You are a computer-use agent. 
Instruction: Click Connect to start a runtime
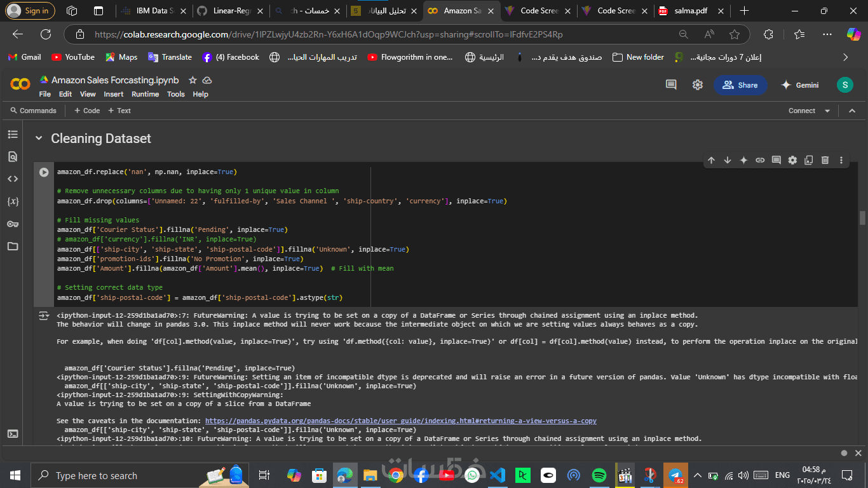pyautogui.click(x=802, y=111)
